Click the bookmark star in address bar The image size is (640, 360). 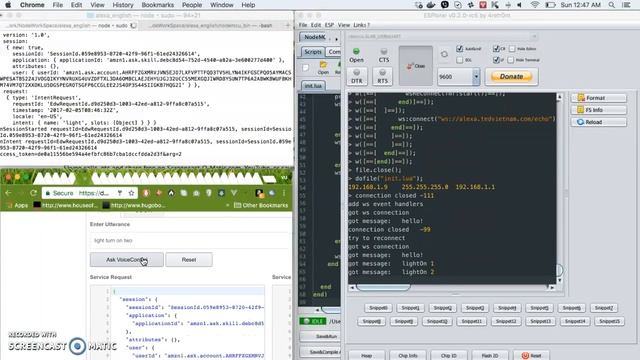point(131,193)
